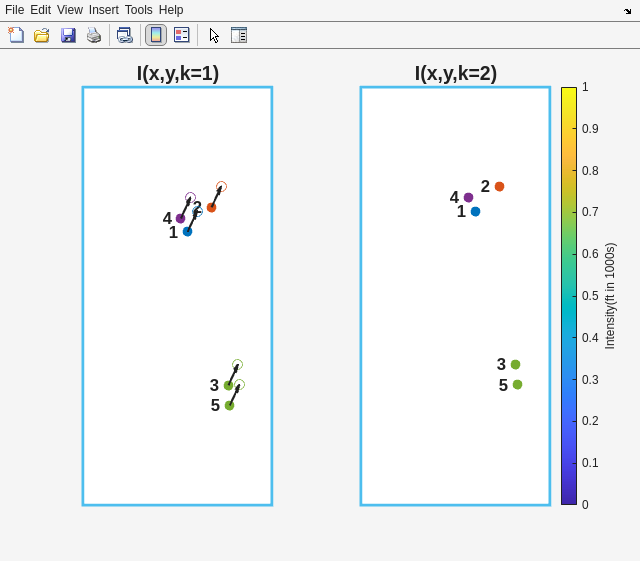The image size is (640, 561).
Task: Save the figure with the floppy disk icon
Action: pos(68,35)
